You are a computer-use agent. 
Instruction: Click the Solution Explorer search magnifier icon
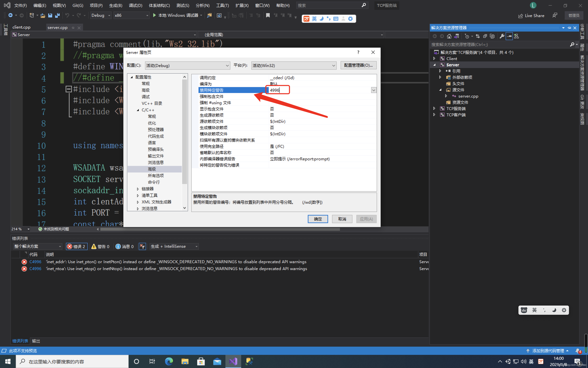click(572, 44)
